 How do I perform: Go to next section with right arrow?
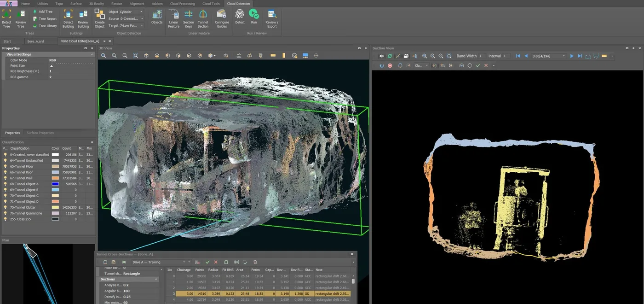coord(572,56)
